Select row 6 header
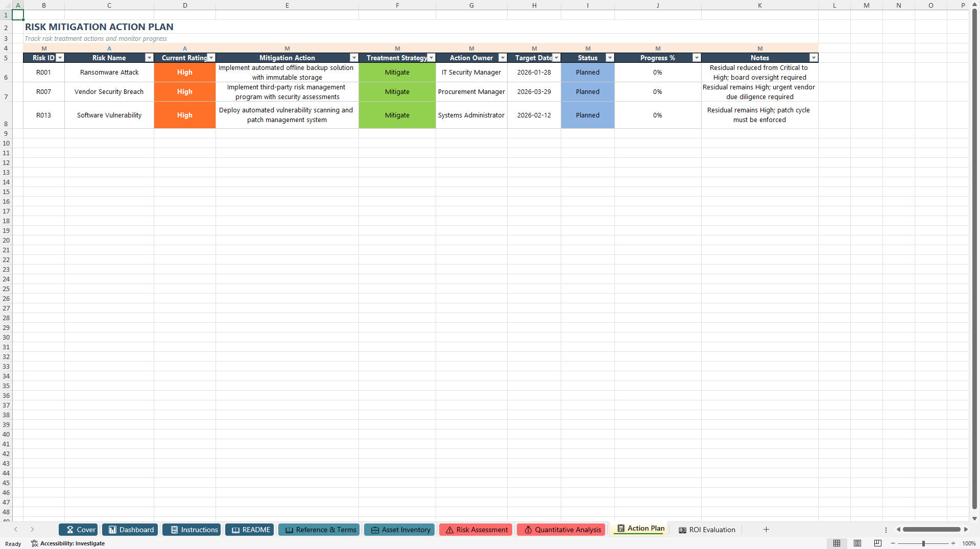This screenshot has width=980, height=549. (6, 73)
